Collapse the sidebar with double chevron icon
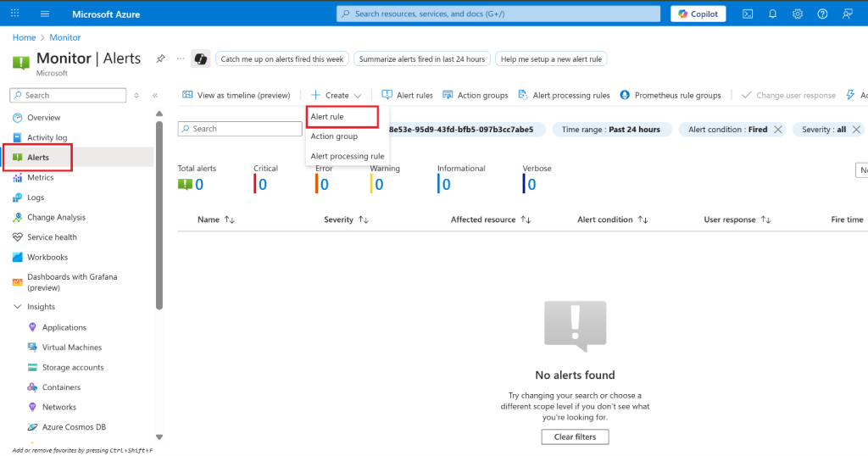This screenshot has width=868, height=456. (x=155, y=95)
